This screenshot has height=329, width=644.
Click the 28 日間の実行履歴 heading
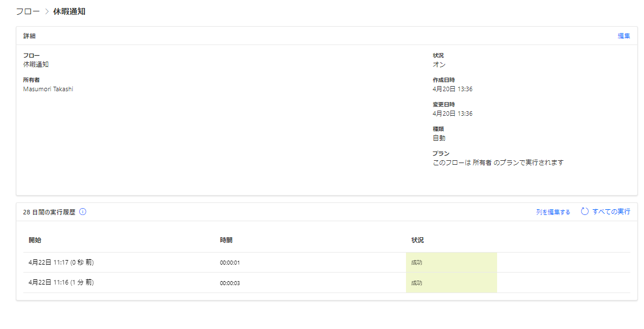(x=50, y=212)
